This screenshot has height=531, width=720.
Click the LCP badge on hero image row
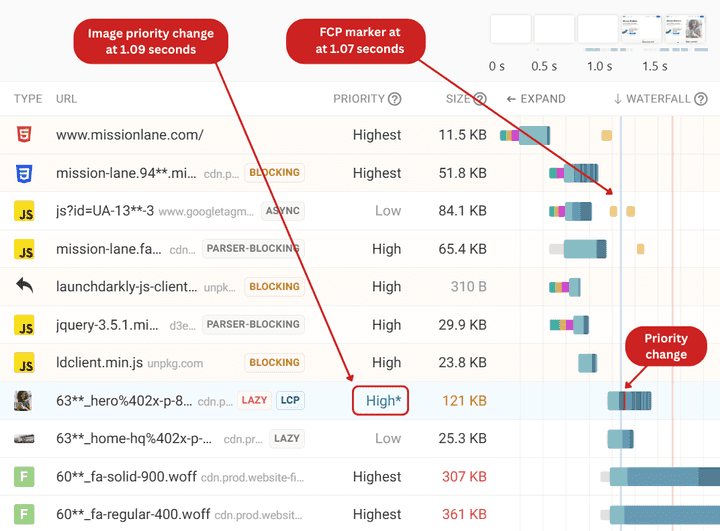click(x=290, y=400)
